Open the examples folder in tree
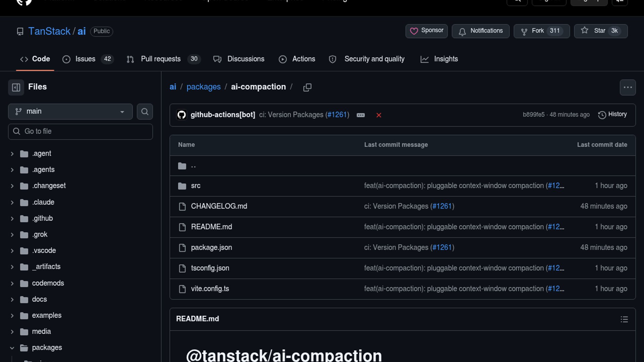This screenshot has height=362, width=644. click(47, 316)
